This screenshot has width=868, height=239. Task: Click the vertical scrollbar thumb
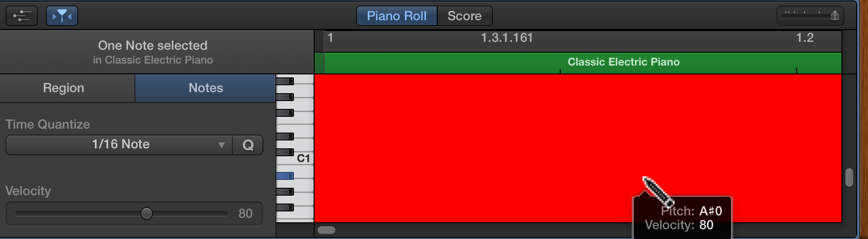coord(849,177)
